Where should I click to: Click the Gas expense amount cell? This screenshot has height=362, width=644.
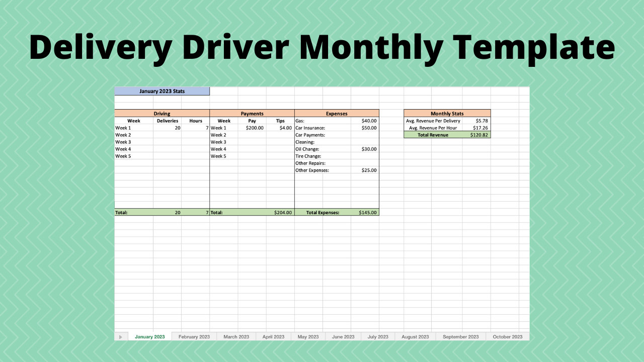coord(368,121)
